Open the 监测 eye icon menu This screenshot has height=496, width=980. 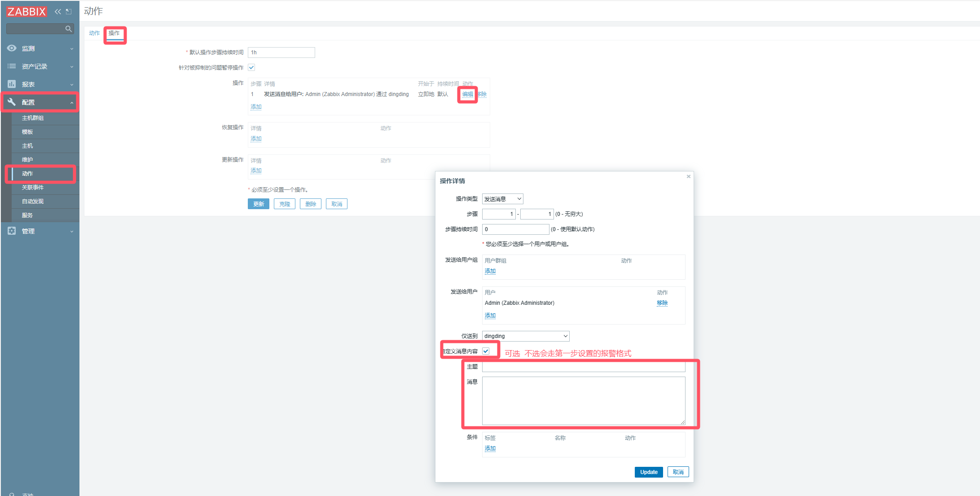[12, 48]
